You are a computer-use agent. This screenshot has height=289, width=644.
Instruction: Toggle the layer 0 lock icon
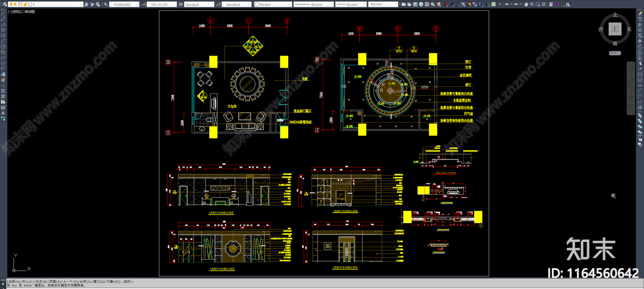pos(25,4)
